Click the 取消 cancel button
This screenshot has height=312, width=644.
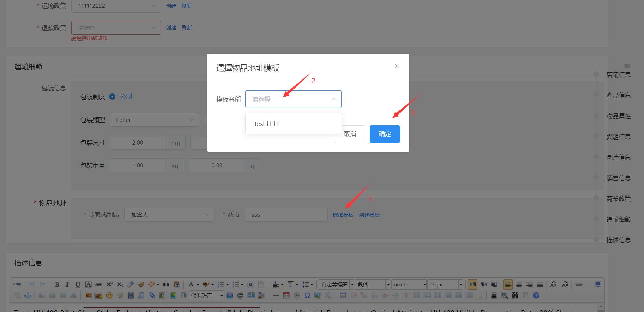click(x=350, y=134)
